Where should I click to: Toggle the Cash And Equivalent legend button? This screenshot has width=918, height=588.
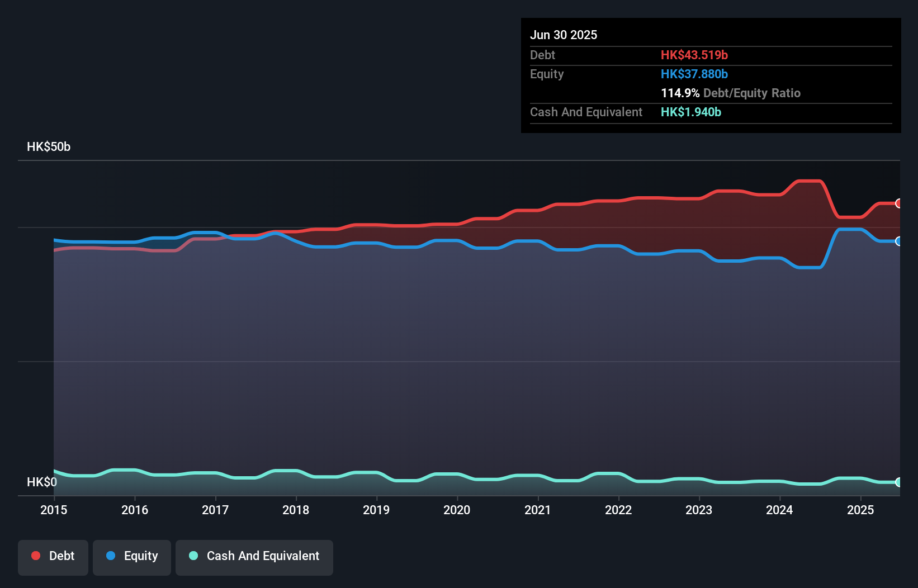point(254,557)
